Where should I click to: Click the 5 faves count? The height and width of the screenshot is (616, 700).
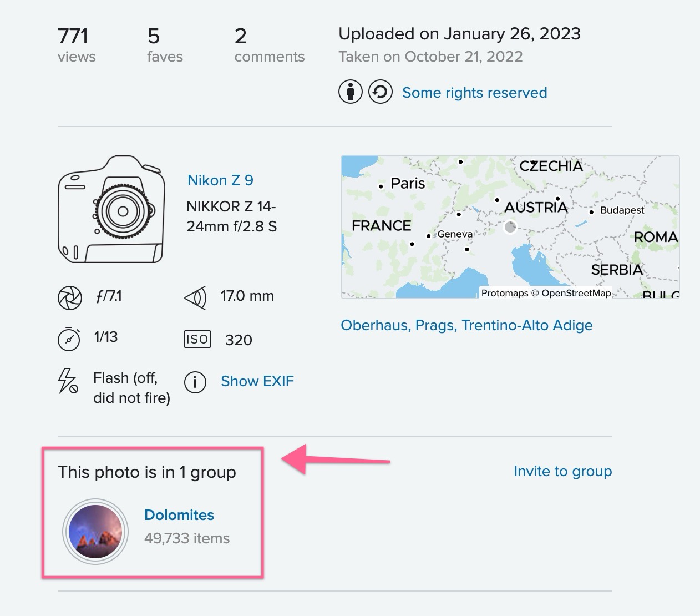tap(164, 44)
